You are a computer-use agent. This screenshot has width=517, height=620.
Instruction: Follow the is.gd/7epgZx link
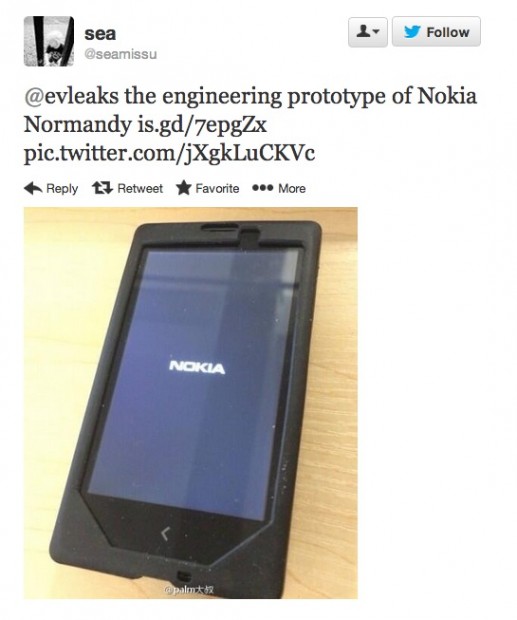[202, 125]
